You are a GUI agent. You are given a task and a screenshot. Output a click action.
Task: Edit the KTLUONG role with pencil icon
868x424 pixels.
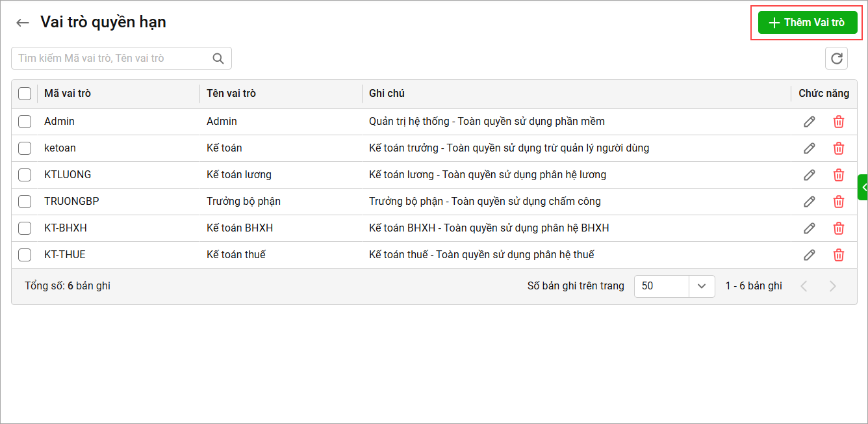810,175
